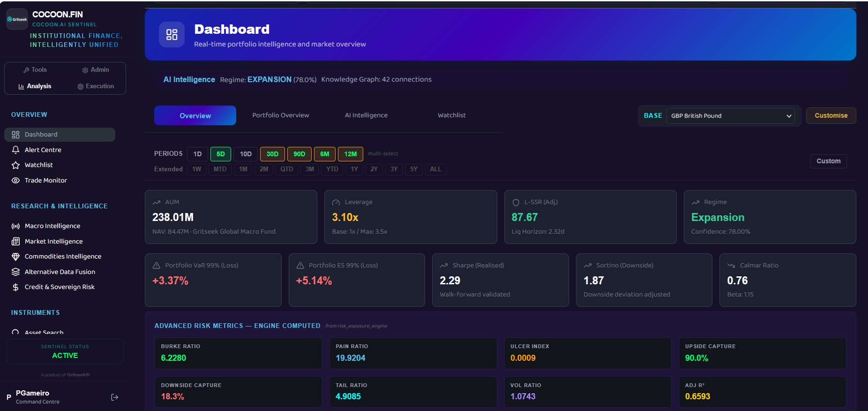Switch to the Admin section tab
This screenshot has width=868, height=411.
point(96,70)
